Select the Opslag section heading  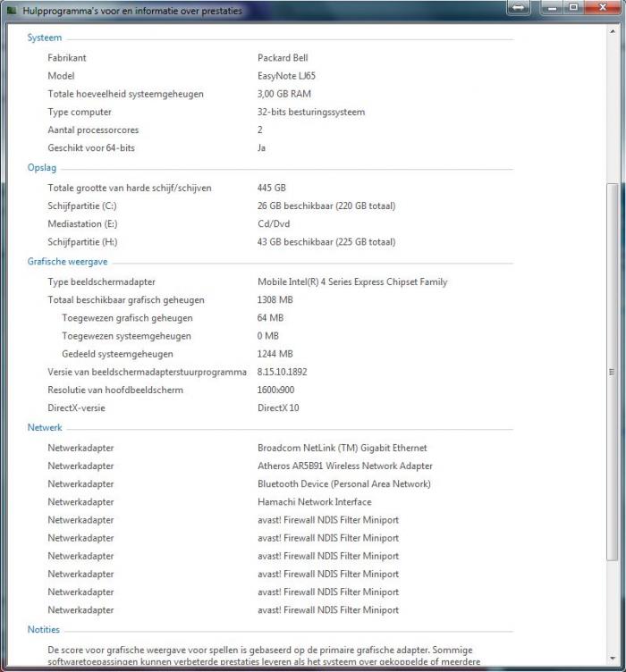42,168
